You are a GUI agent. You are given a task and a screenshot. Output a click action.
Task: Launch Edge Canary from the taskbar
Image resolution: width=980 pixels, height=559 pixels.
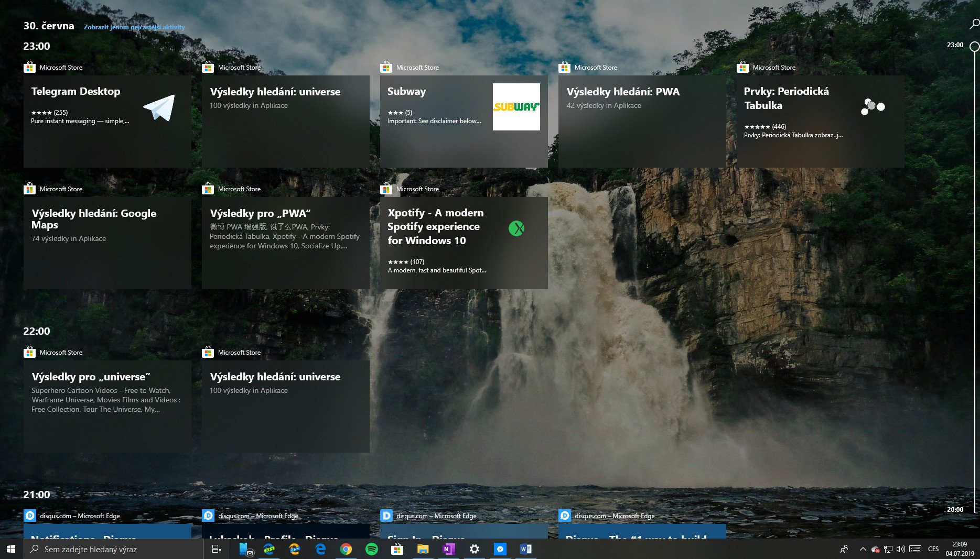[295, 549]
